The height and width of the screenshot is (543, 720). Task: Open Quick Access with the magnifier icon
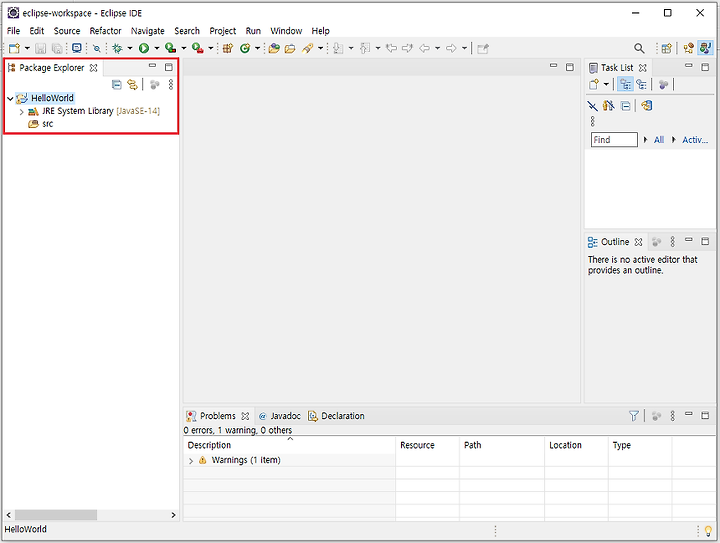click(639, 48)
